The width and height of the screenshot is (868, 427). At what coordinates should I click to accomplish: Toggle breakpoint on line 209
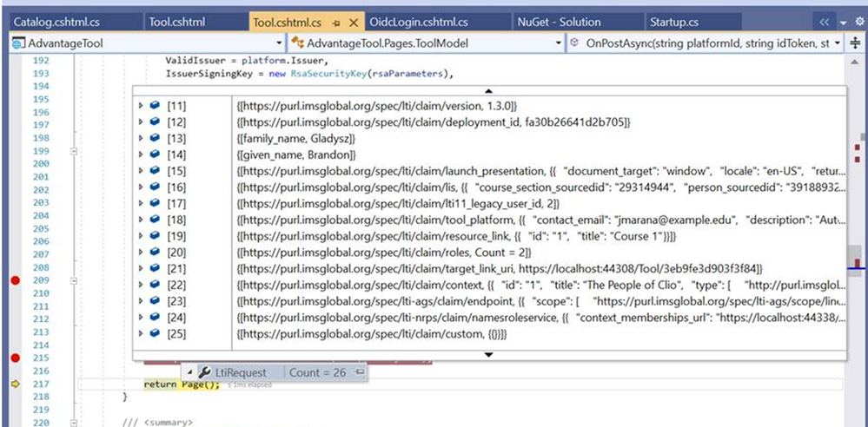tap(13, 281)
